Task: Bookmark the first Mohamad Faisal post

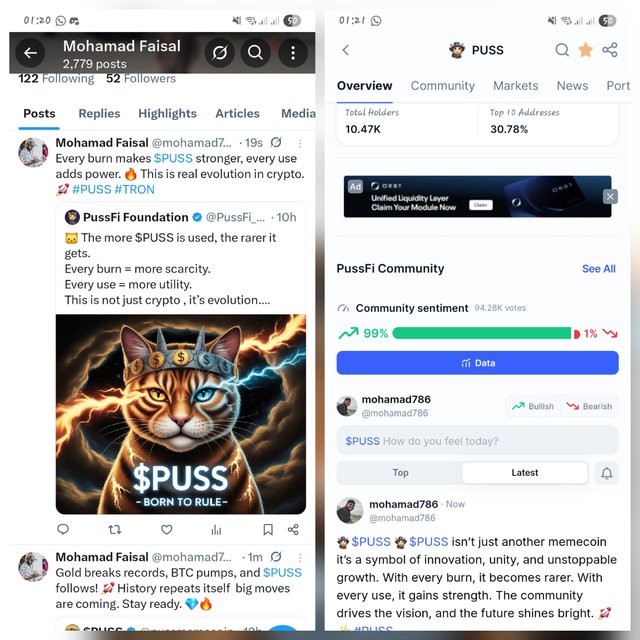Action: click(268, 530)
